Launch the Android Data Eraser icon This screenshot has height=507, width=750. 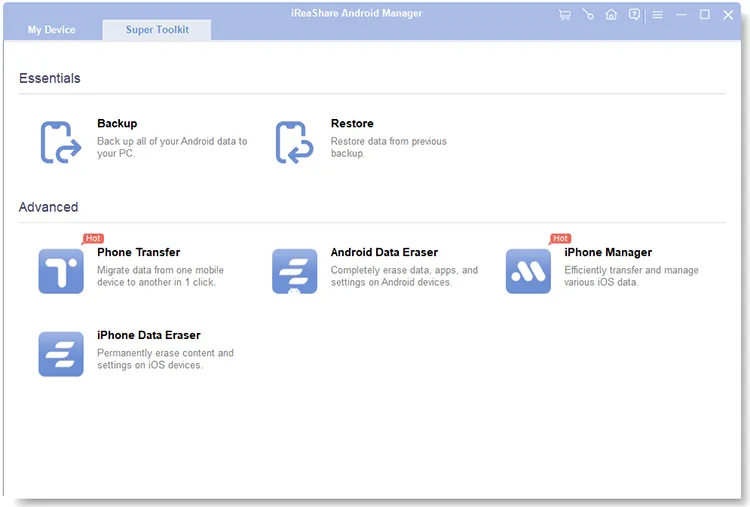coord(295,271)
